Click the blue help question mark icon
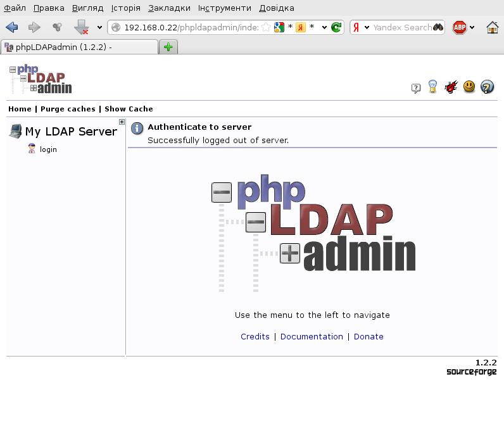The image size is (504, 423). point(487,87)
